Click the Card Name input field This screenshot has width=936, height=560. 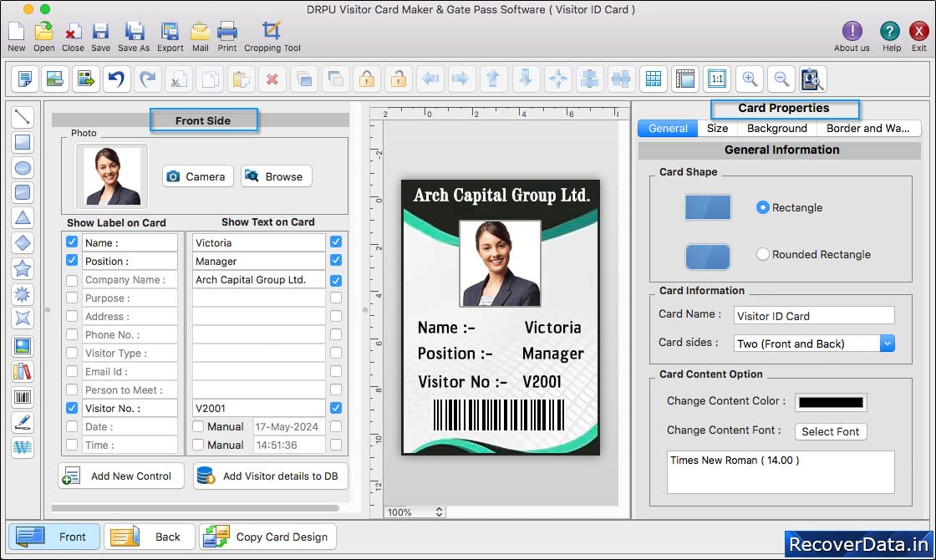click(814, 316)
